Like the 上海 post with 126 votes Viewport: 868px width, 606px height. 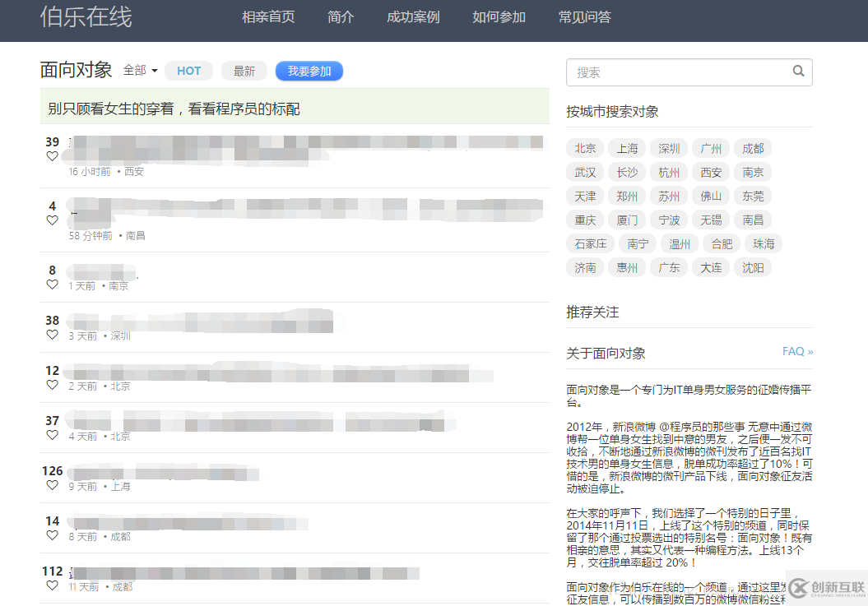[52, 485]
